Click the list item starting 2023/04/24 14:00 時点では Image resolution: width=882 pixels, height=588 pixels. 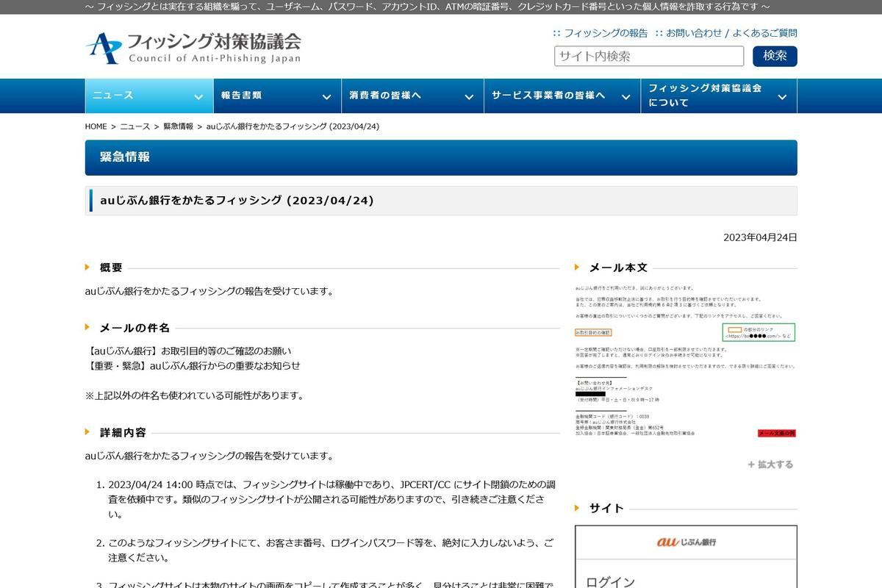[x=331, y=500]
